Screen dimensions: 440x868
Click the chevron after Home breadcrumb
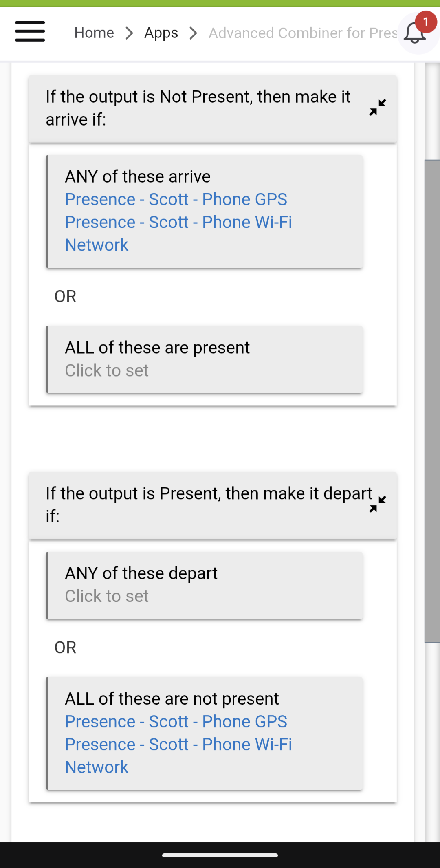(130, 33)
